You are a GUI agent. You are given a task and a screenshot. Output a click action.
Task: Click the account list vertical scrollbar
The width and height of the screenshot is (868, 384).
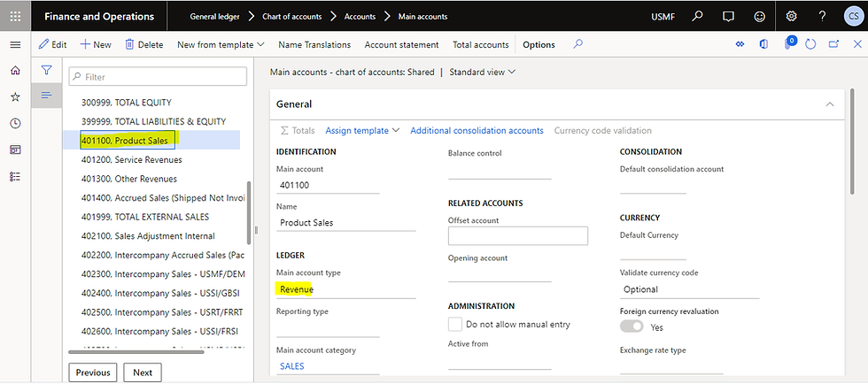click(249, 212)
